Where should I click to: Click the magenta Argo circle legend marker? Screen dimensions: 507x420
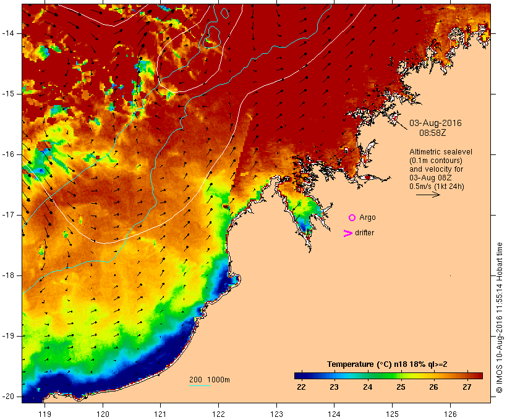[352, 218]
